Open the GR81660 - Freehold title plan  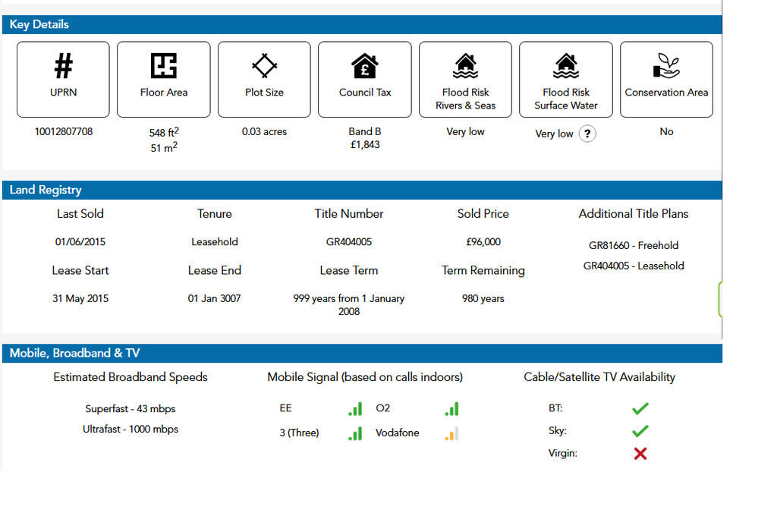[x=634, y=245]
